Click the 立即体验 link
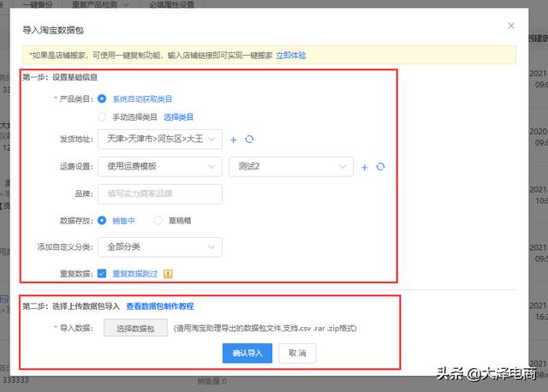 [x=291, y=55]
